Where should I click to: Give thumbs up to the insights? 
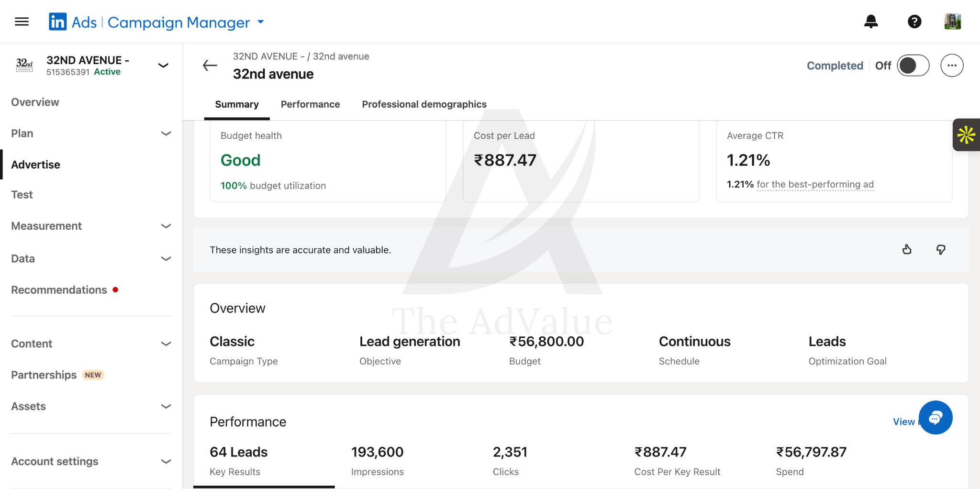point(907,249)
